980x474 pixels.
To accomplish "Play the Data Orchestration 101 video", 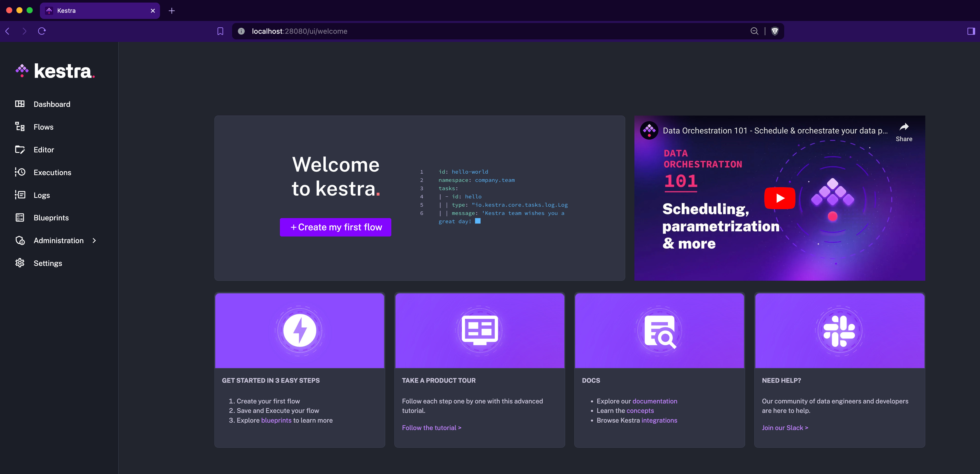I will [780, 198].
